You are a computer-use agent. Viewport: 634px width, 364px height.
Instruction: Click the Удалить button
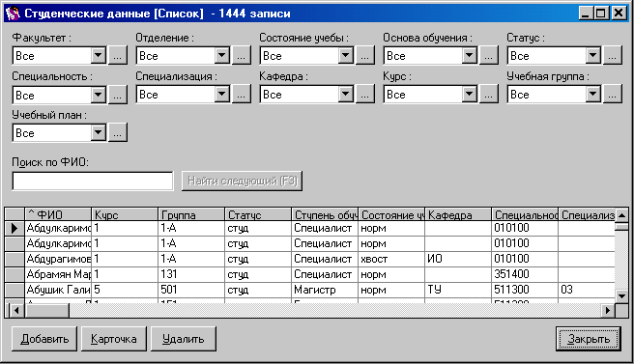[x=184, y=339]
